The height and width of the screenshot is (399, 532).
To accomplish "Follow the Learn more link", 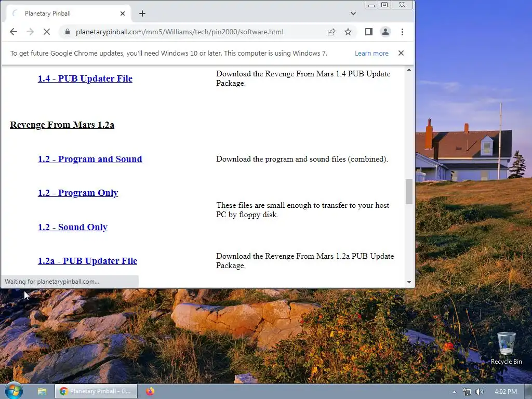I will pos(371,54).
